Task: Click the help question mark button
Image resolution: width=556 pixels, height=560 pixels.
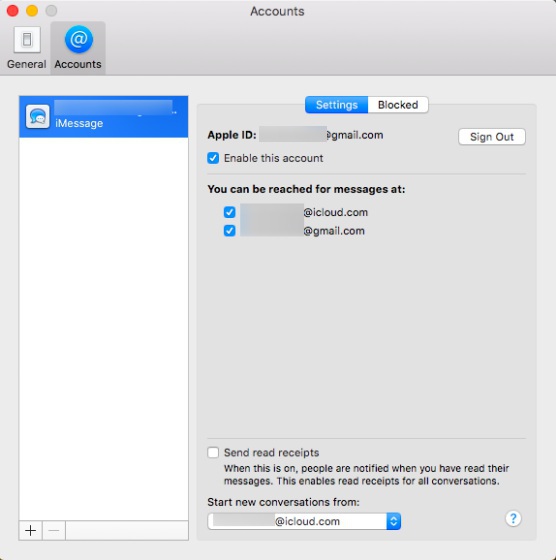Action: pyautogui.click(x=513, y=518)
